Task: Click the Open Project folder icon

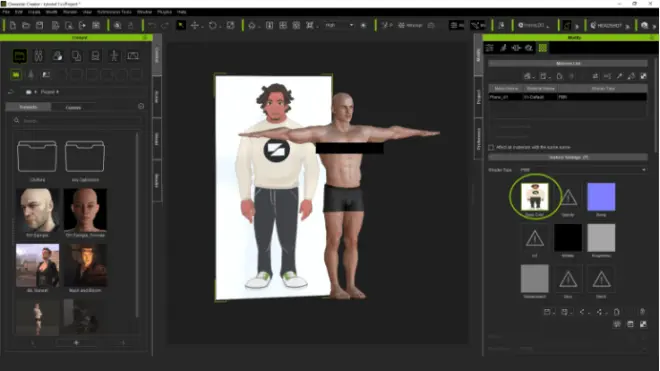Action: [26, 26]
